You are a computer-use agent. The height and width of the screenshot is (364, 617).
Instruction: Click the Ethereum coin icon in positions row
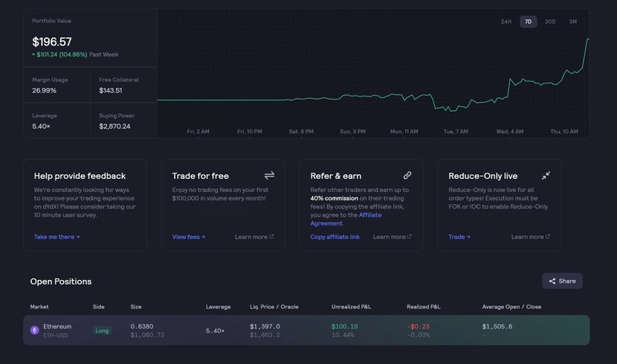[35, 330]
